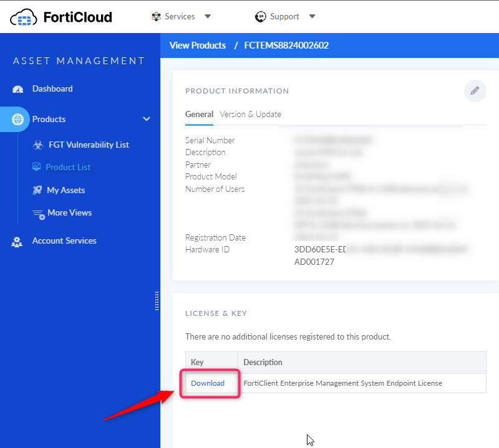Click the FGT Vulnerability biohazard icon
This screenshot has height=448, width=499.
(x=37, y=145)
